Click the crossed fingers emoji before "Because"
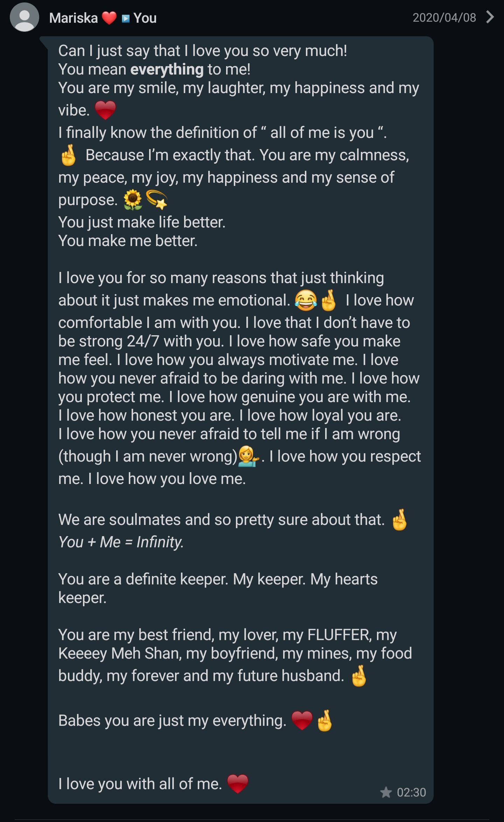Image resolution: width=504 pixels, height=822 pixels. 68,155
